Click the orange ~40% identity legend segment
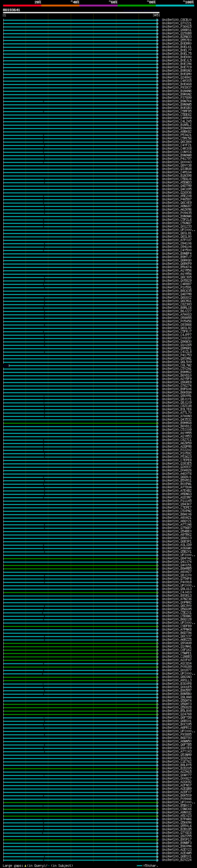The image size is (197, 868). (x=60, y=6)
